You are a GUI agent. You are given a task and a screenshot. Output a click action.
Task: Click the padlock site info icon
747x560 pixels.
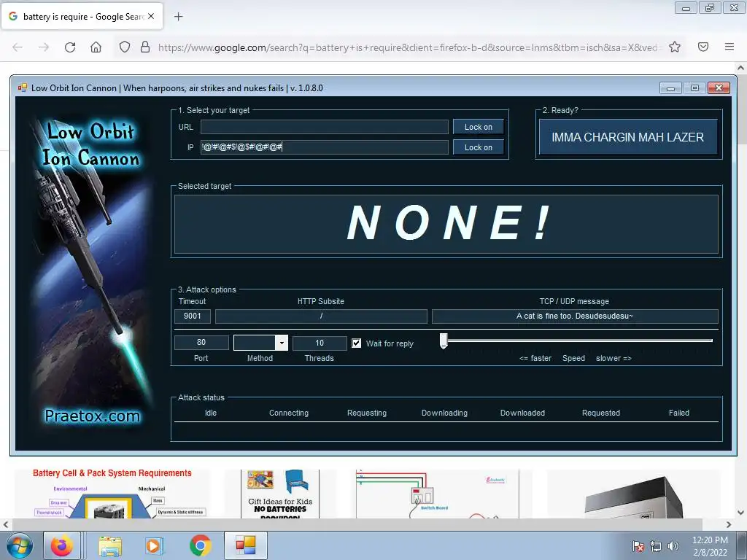point(145,47)
